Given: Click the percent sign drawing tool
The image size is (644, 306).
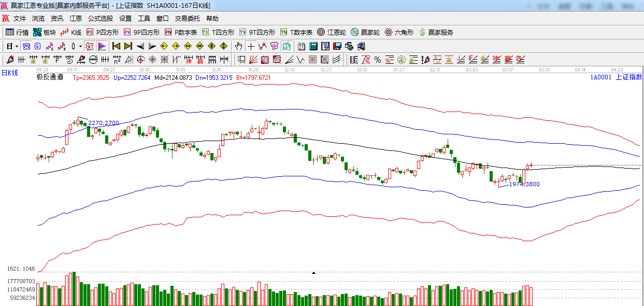Looking at the screenshot, I should (x=378, y=60).
